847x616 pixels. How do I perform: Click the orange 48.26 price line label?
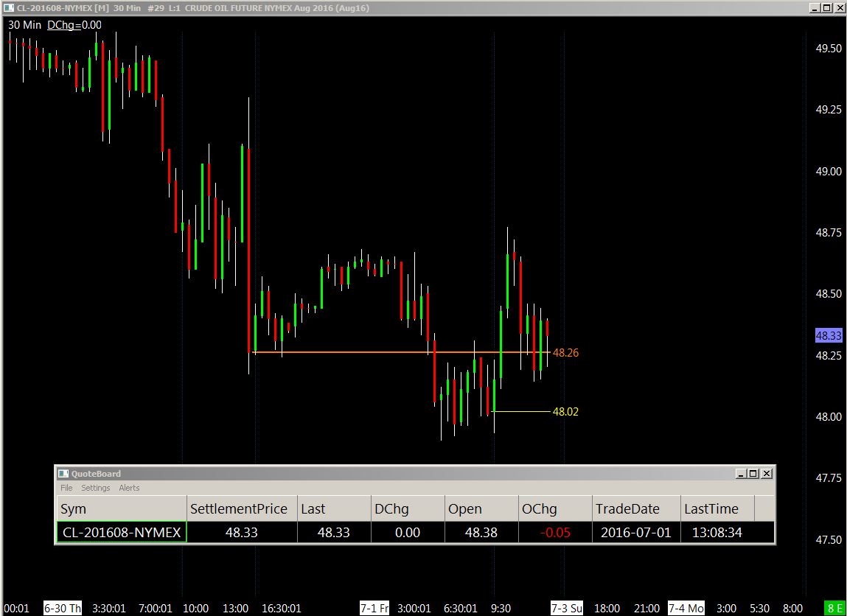[x=565, y=352]
